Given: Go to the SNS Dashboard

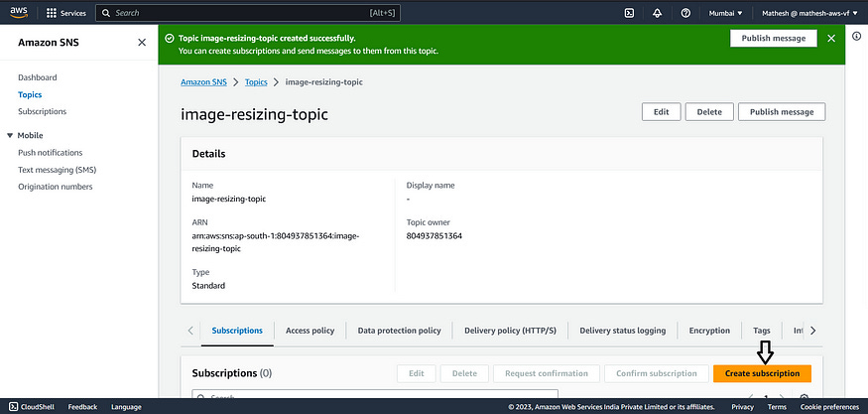Looking at the screenshot, I should pyautogui.click(x=37, y=77).
